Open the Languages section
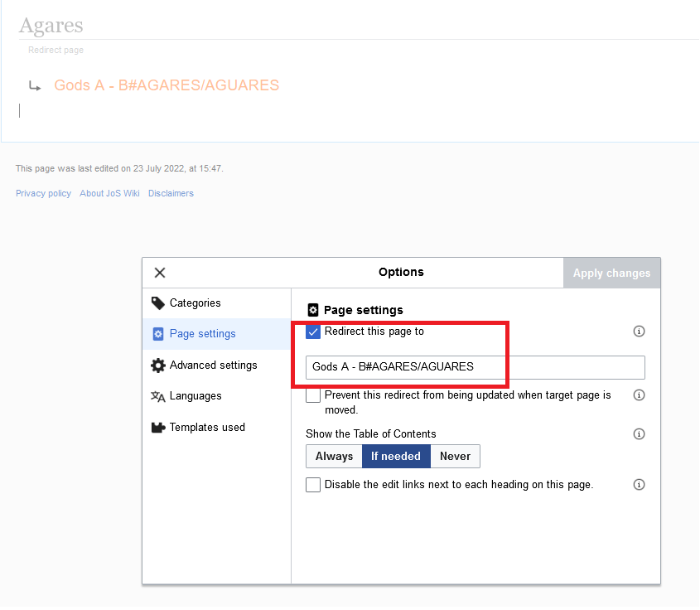The width and height of the screenshot is (700, 610). point(216,396)
